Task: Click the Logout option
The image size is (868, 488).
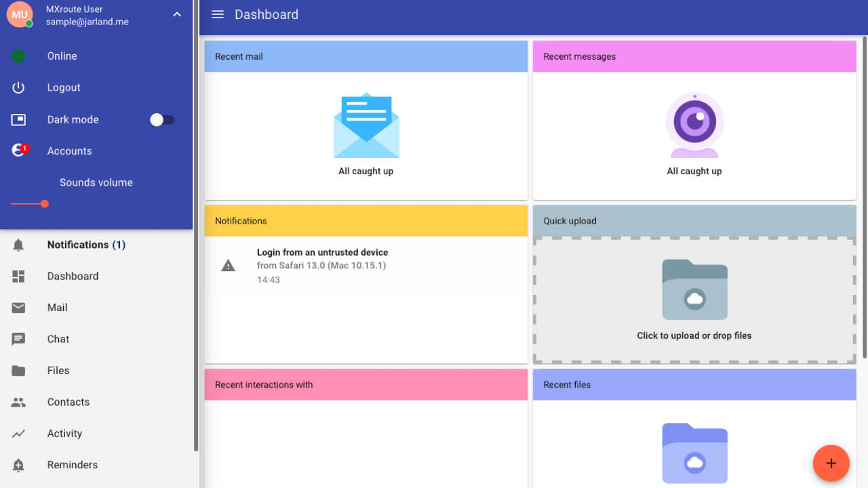Action: [64, 87]
